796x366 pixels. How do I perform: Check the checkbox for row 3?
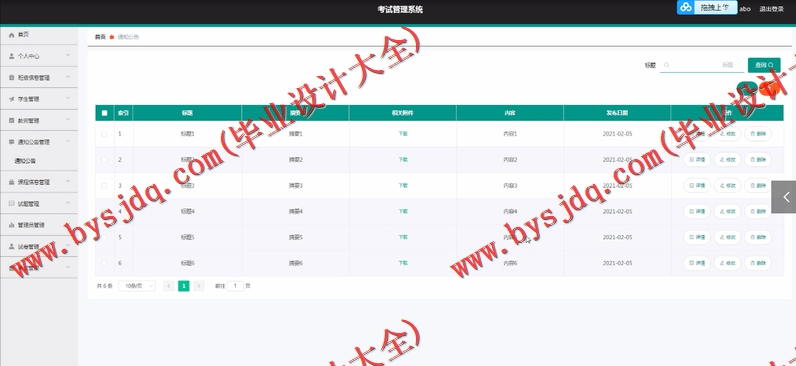coord(104,185)
